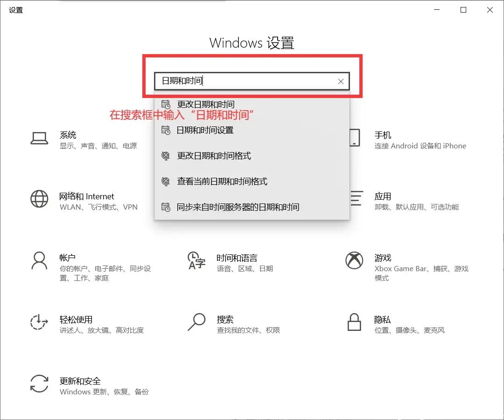The image size is (504, 420).
Task: Click the Phone device icon
Action: pos(355,138)
